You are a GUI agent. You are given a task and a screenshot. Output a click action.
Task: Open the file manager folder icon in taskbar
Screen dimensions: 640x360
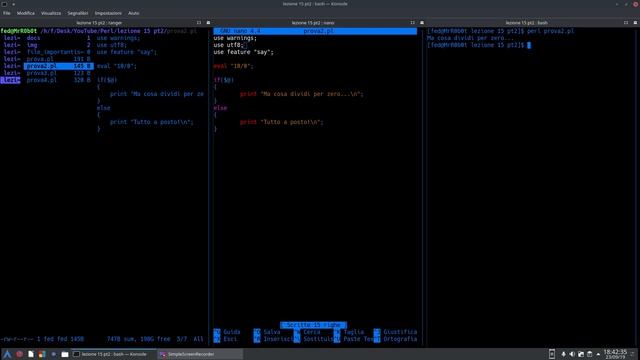(x=65, y=354)
